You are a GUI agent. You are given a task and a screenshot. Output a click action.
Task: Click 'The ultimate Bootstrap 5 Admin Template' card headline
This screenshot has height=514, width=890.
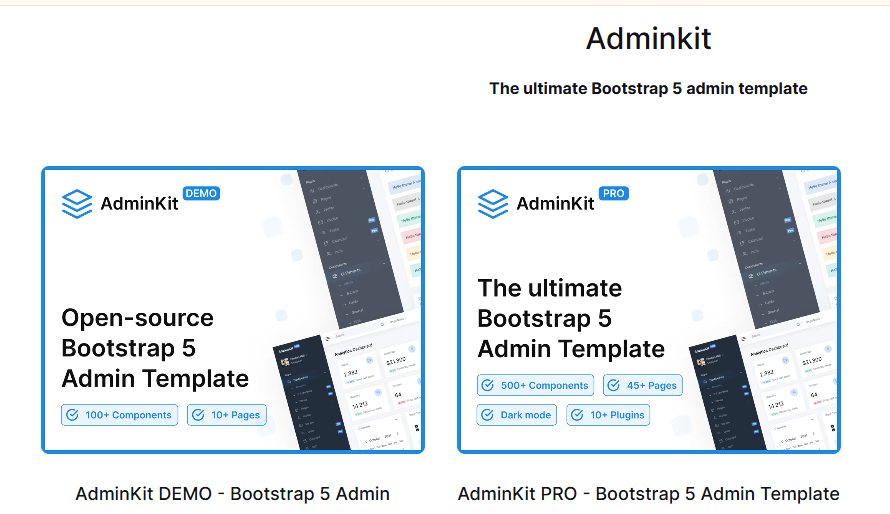571,319
